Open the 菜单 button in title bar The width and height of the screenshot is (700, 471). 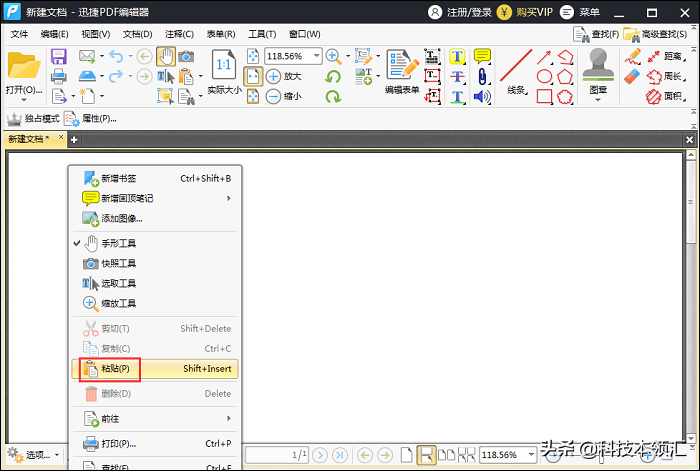point(580,12)
